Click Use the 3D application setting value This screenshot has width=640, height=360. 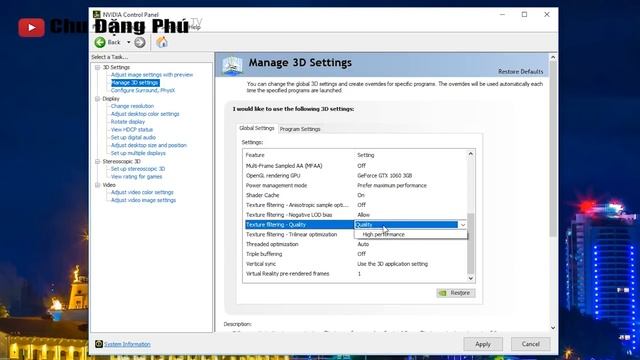click(392, 264)
